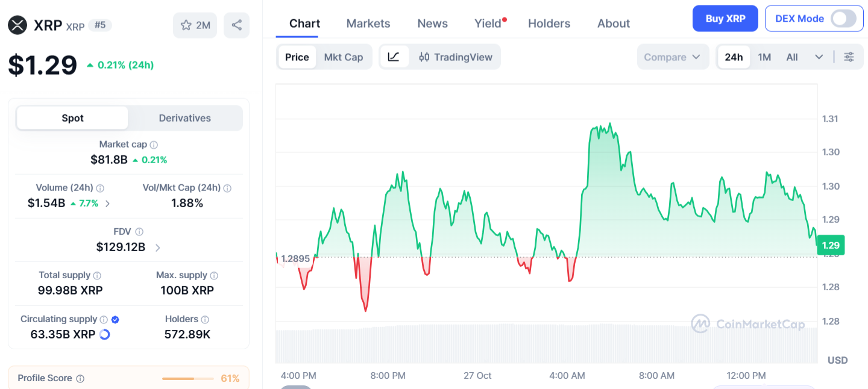This screenshot has width=868, height=389.
Task: Click info icon beside Vol/Mkt Cap (24h)
Action: pos(227,188)
